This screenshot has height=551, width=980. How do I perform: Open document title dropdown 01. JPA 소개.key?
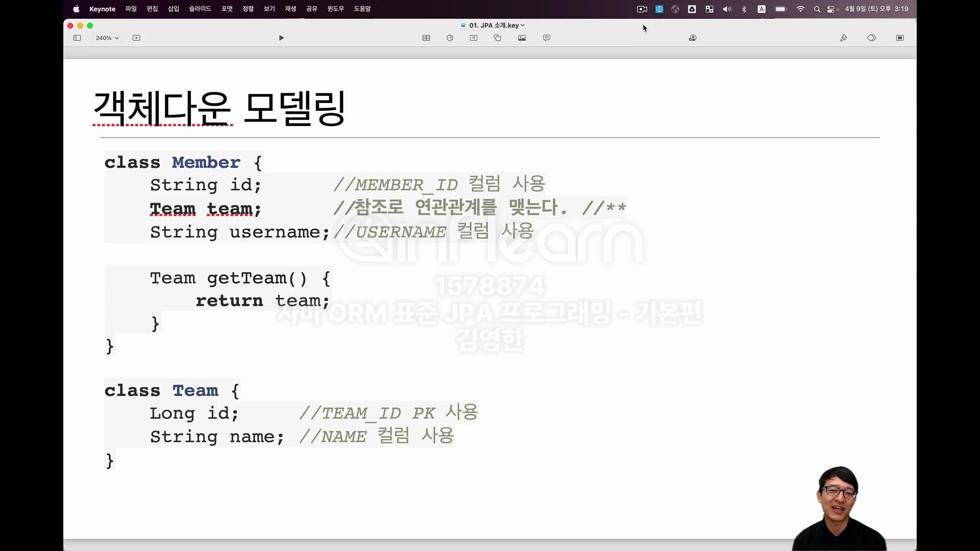click(x=493, y=25)
